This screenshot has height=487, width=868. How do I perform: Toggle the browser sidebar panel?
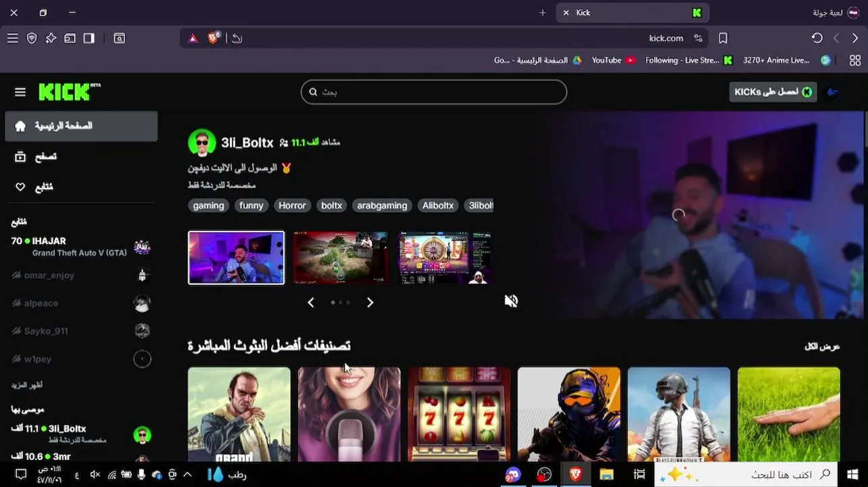pos(89,39)
